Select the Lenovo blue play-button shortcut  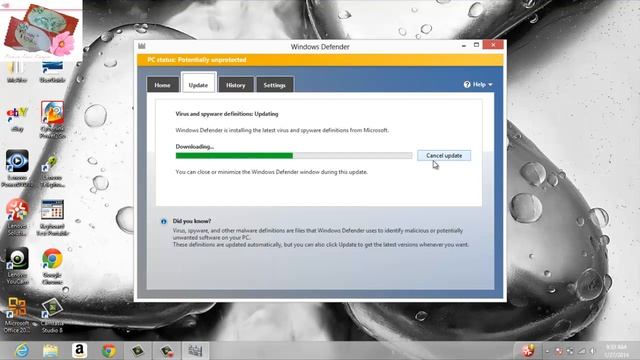click(x=17, y=169)
